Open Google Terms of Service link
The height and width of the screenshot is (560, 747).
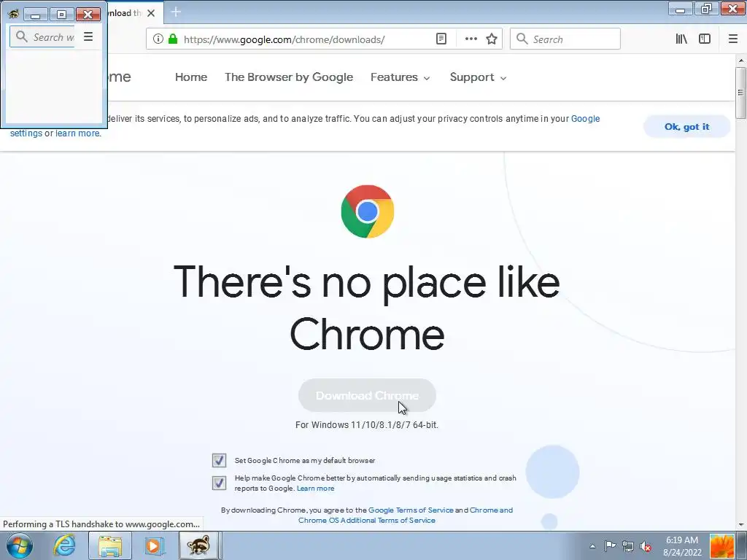click(x=411, y=510)
